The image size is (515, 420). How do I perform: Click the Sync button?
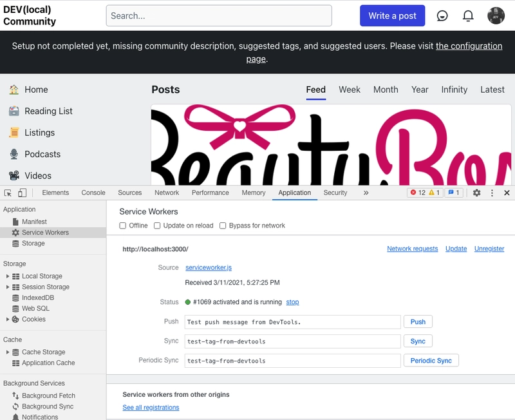click(x=418, y=341)
